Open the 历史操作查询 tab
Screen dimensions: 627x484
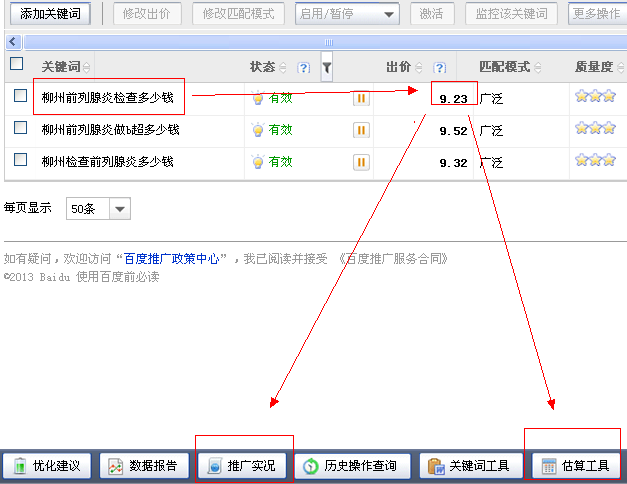click(x=353, y=466)
